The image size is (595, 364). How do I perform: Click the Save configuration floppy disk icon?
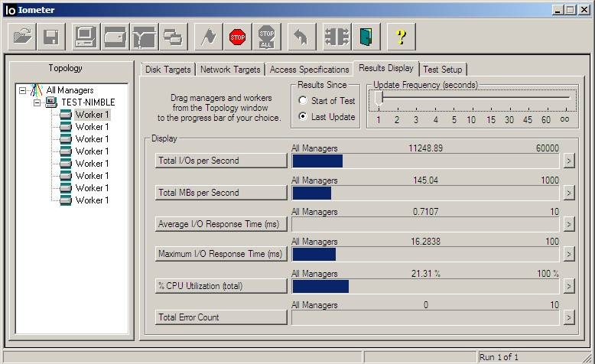pos(51,37)
